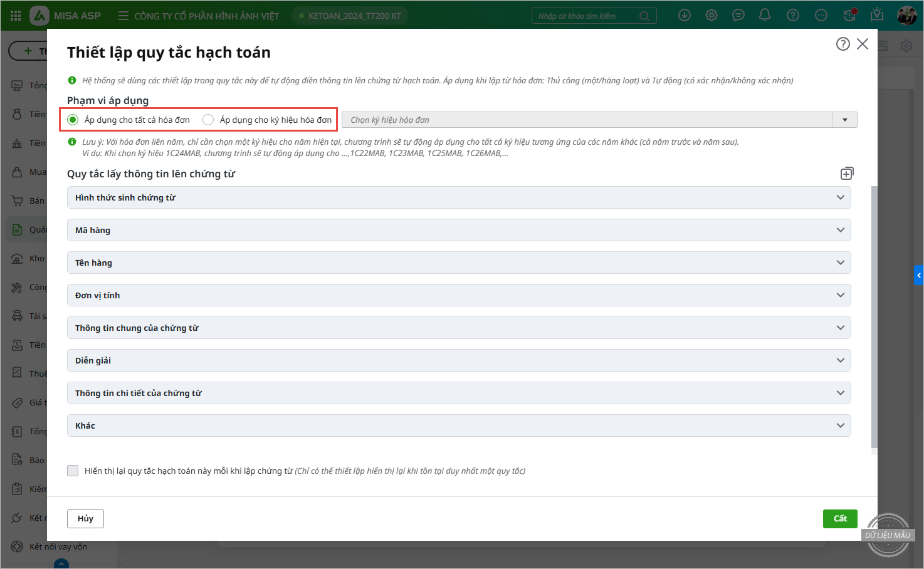Select 'Áp dụng cho ký hiệu hóa đơn' radio

pyautogui.click(x=208, y=120)
